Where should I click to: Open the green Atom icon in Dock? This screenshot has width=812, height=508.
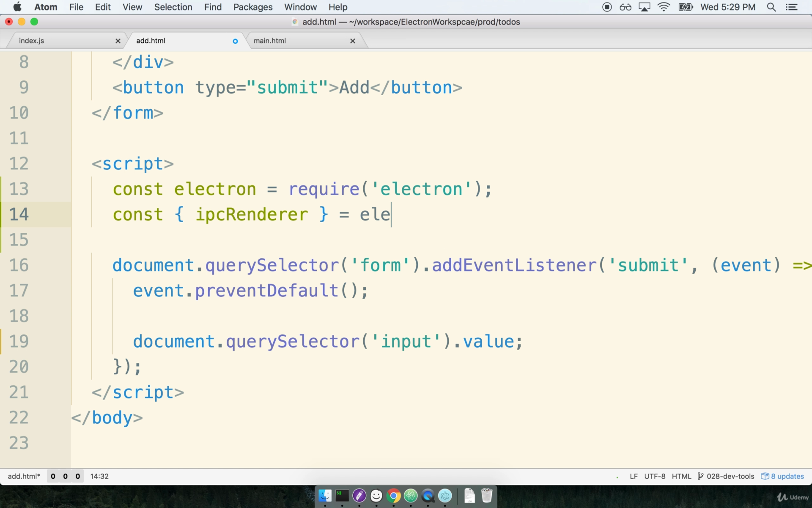[x=411, y=495]
